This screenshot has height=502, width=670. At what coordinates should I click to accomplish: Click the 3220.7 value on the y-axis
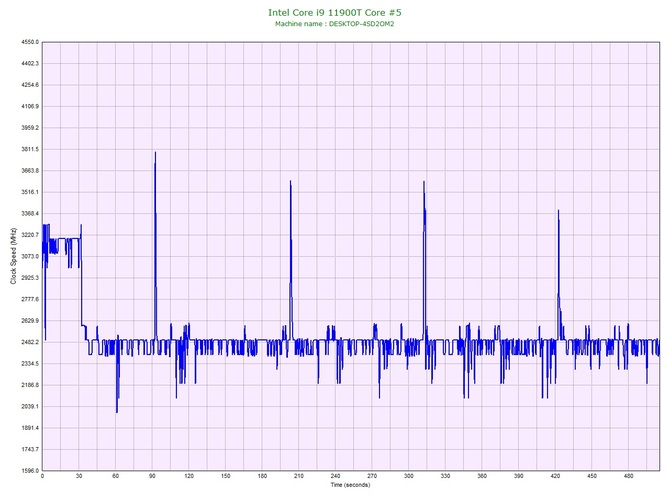click(x=30, y=235)
